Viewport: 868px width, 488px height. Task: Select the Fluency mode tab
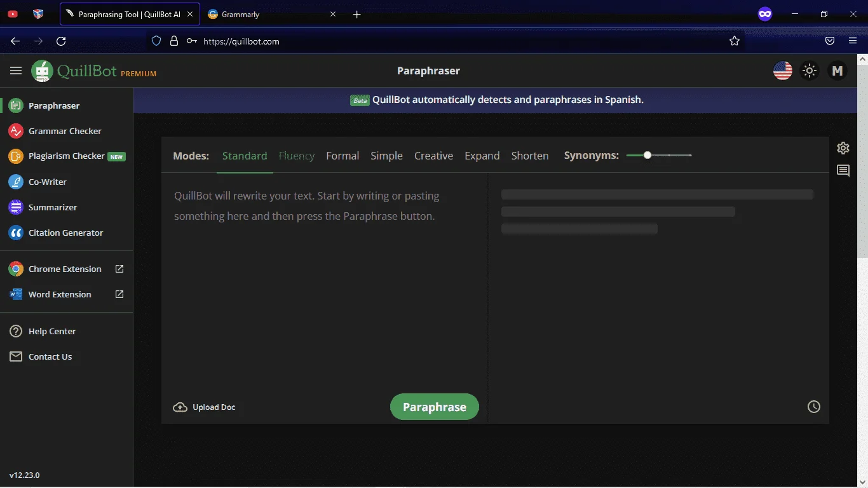click(x=297, y=156)
